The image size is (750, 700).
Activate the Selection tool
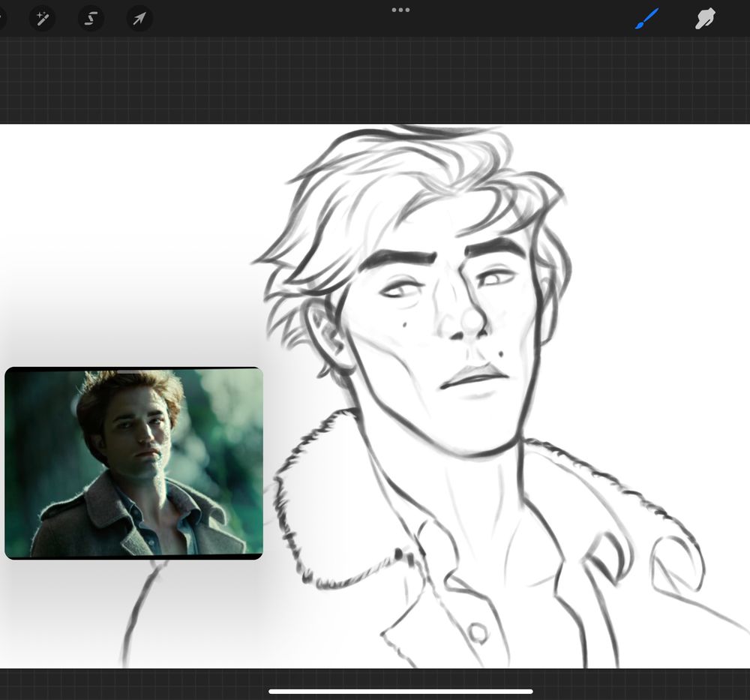pos(91,18)
